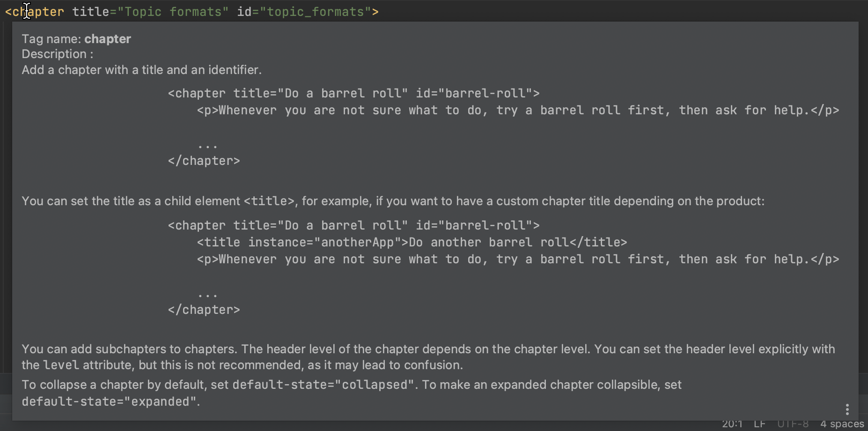Click the default-state="expanded" code snippet

click(109, 401)
